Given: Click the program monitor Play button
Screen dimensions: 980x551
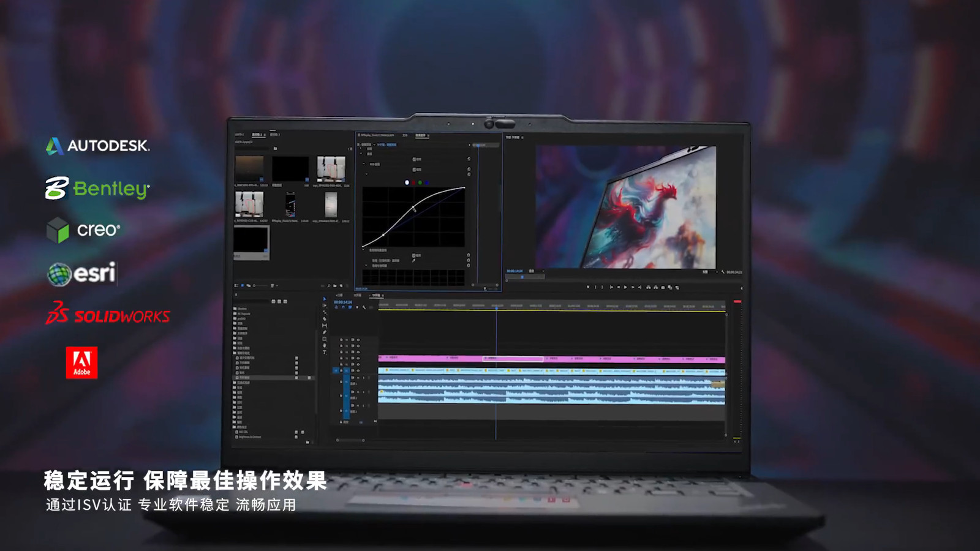Looking at the screenshot, I should [625, 287].
